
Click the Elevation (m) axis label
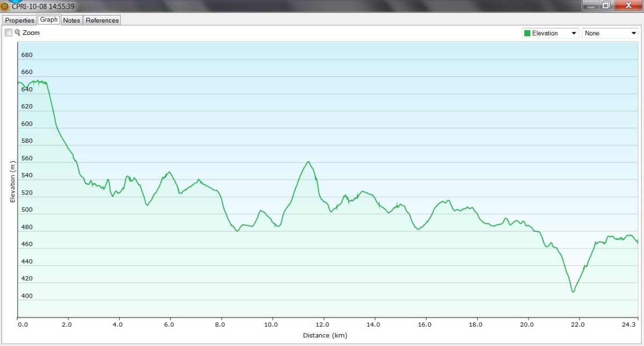click(x=12, y=182)
